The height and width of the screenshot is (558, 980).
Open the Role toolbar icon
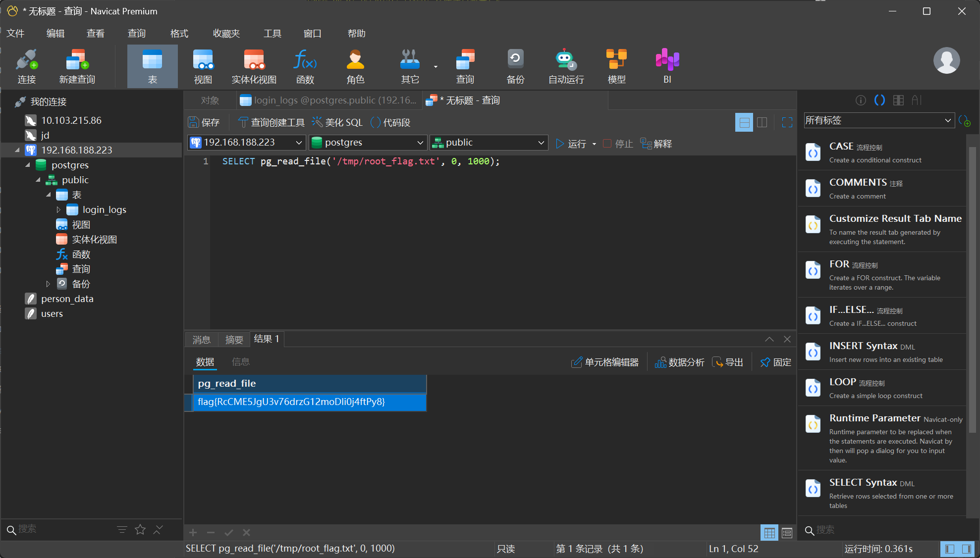pos(355,66)
